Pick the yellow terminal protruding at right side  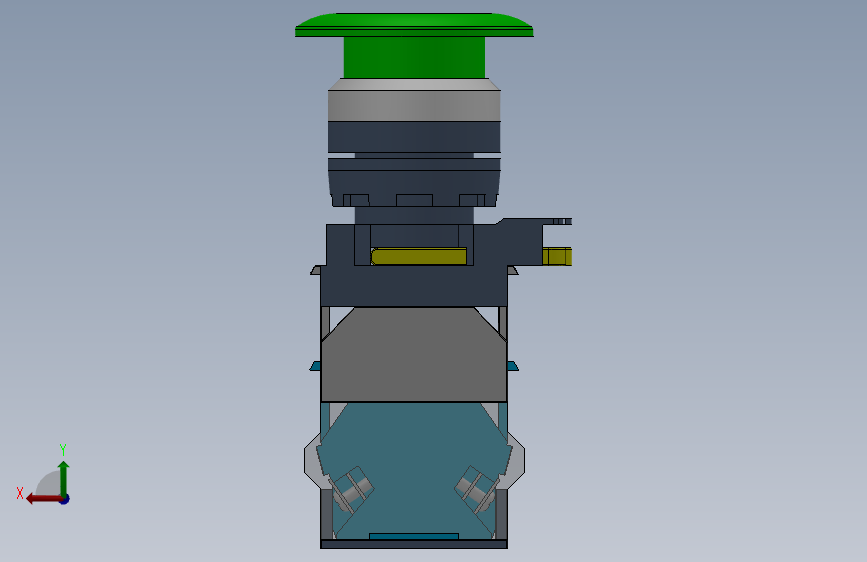click(557, 257)
